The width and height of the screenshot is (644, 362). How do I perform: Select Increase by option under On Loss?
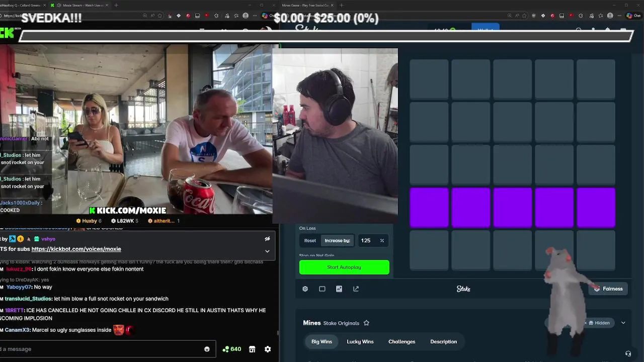[337, 240]
